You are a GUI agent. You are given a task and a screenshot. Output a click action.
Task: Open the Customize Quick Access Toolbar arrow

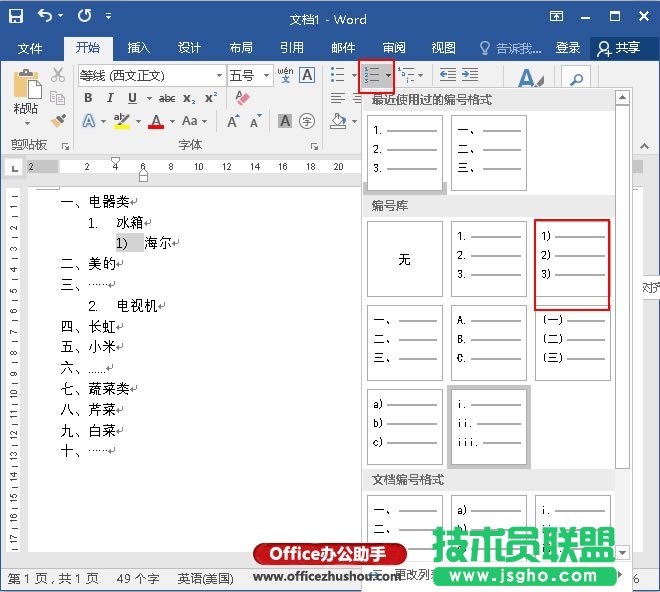(x=108, y=16)
